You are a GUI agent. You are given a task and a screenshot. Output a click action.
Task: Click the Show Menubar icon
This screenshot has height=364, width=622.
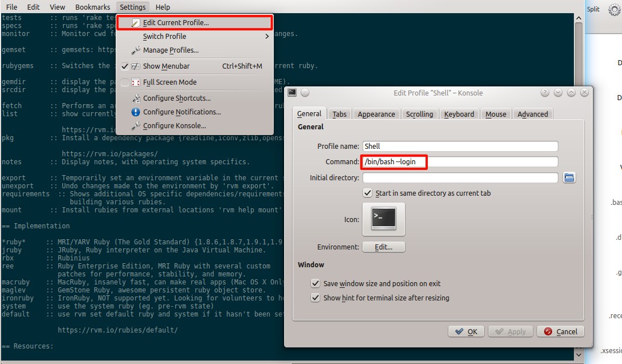136,66
